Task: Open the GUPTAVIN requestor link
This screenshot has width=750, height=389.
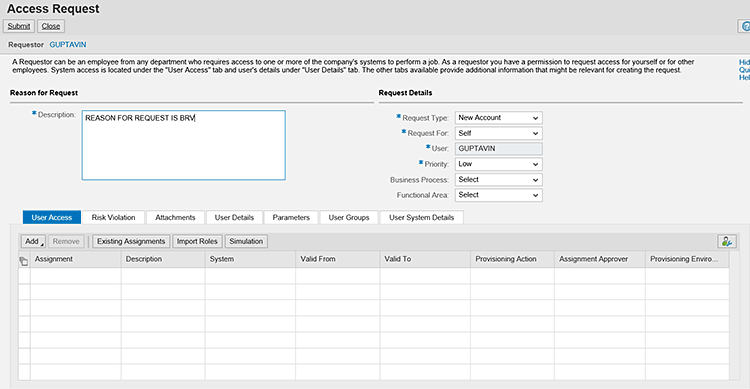Action: [x=68, y=44]
